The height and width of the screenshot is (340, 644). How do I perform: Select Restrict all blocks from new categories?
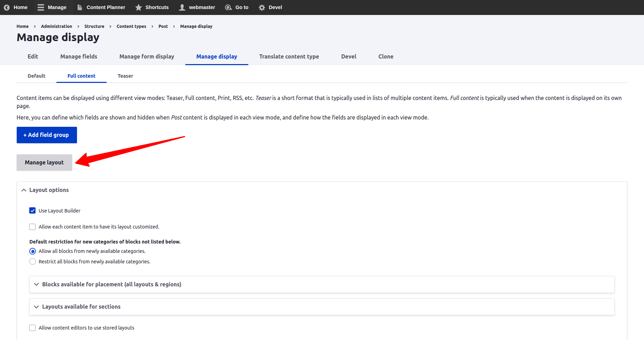pos(32,262)
